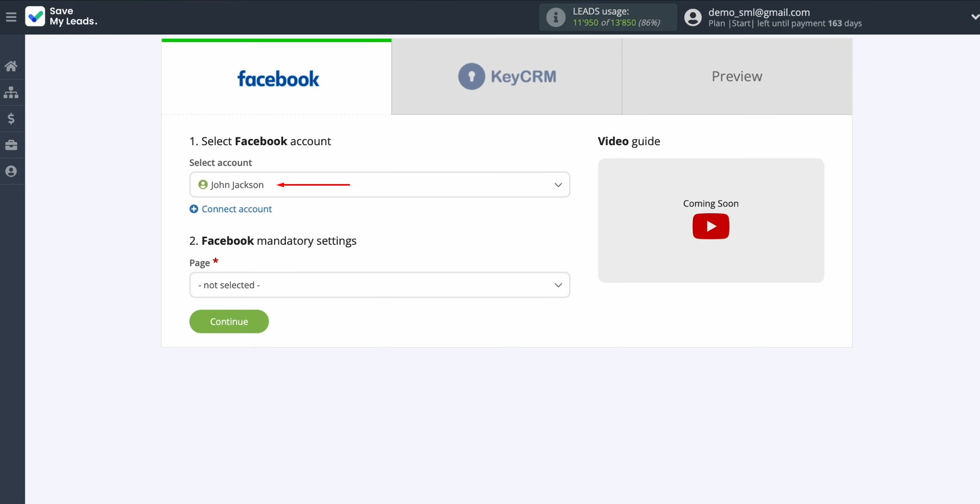Expand the John Jackson dropdown chevron

pyautogui.click(x=558, y=185)
